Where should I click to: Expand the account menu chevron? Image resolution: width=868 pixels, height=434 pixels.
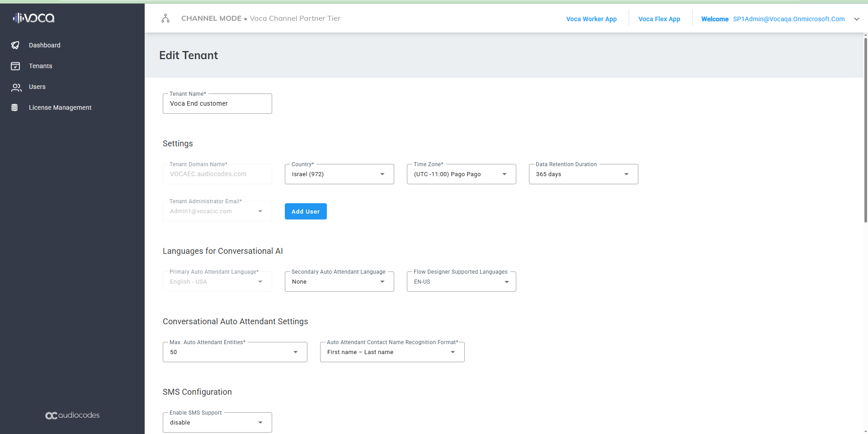tap(856, 19)
